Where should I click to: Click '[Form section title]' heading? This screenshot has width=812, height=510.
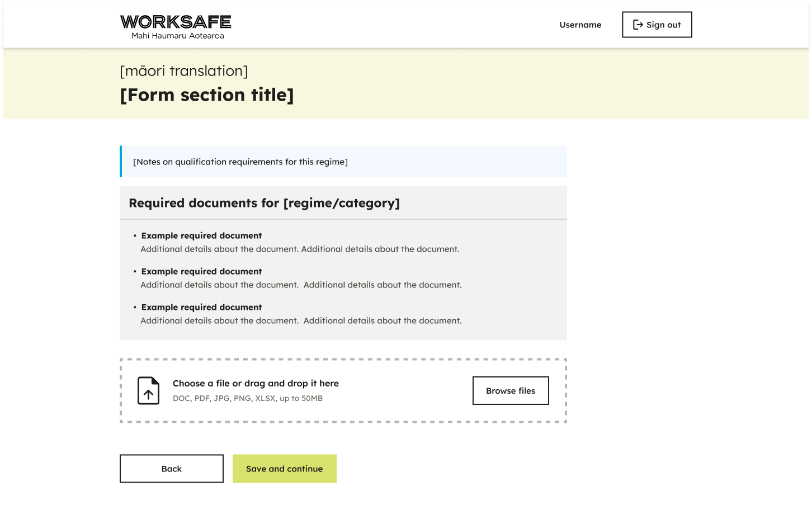(207, 95)
